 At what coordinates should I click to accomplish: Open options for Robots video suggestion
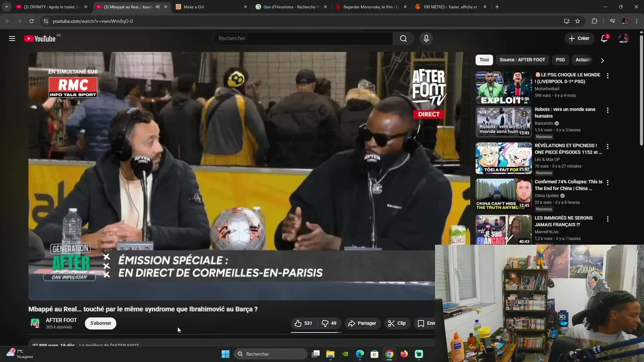pos(608,110)
